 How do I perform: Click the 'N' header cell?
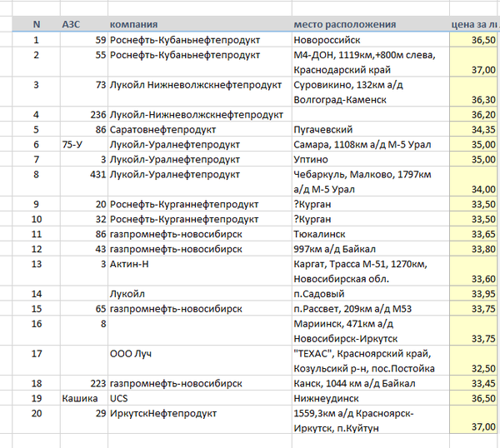click(37, 24)
